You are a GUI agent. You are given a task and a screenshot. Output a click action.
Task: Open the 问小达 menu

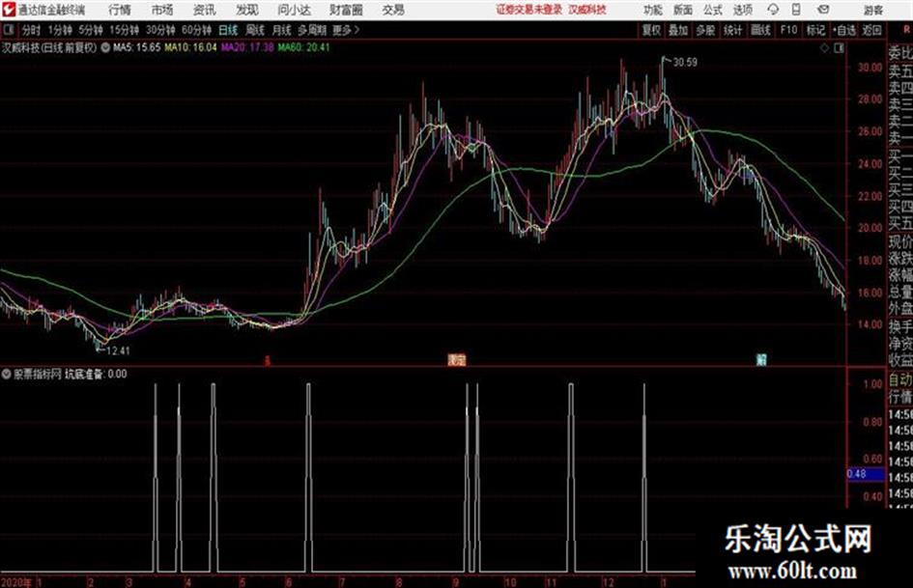pyautogui.click(x=294, y=10)
